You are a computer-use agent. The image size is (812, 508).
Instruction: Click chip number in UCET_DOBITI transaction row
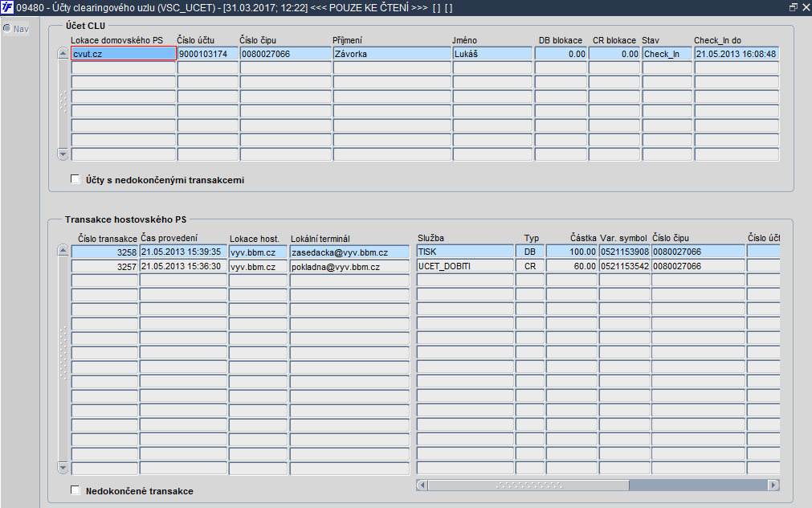(698, 266)
